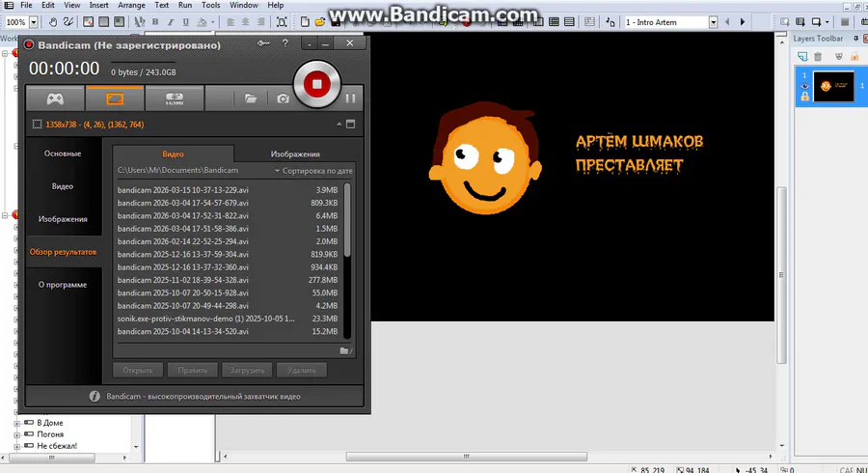The image size is (868, 473).
Task: Select file 'bandicam 2026-03-15 10-37-13-229.avi'
Action: [x=228, y=190]
